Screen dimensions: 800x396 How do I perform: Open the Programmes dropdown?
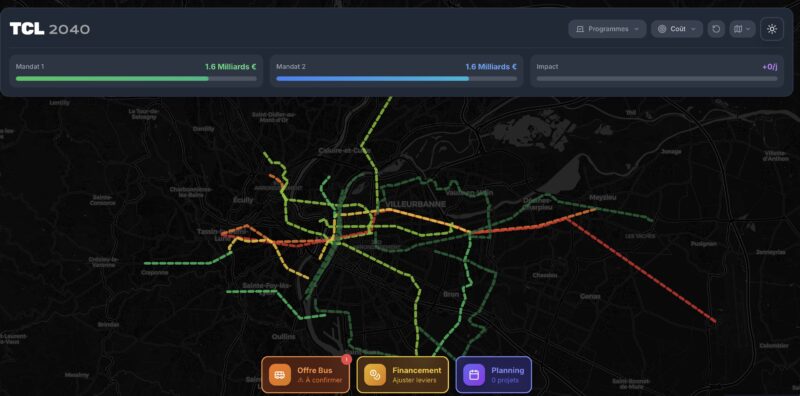[607, 29]
